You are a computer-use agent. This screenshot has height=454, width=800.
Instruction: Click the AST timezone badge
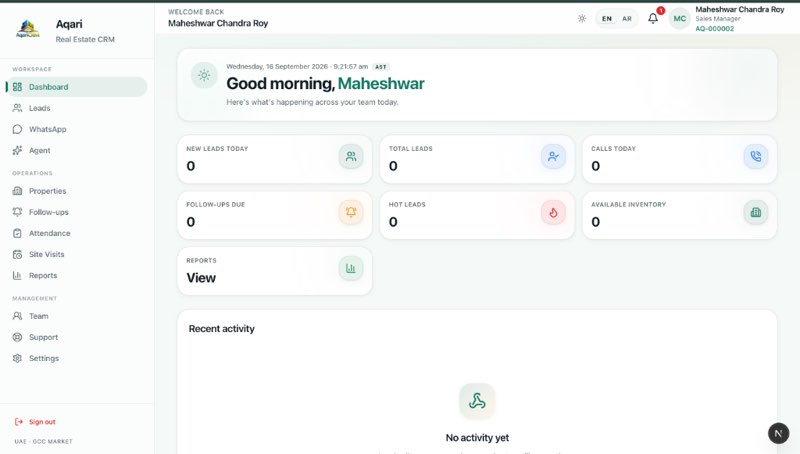381,67
